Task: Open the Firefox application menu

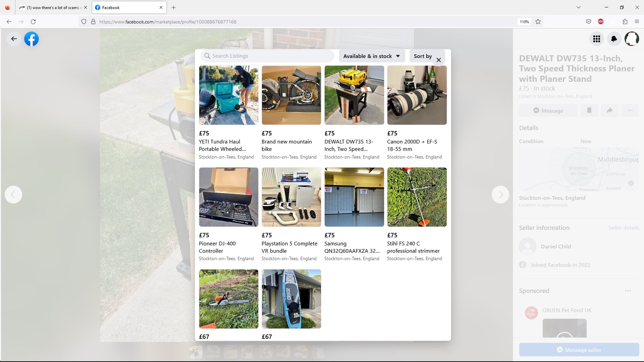Action: point(637,22)
